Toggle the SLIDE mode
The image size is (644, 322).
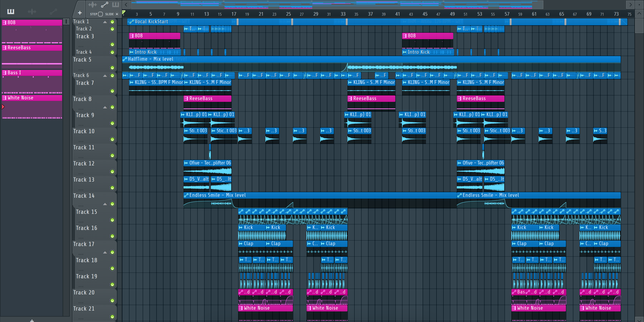coord(117,14)
